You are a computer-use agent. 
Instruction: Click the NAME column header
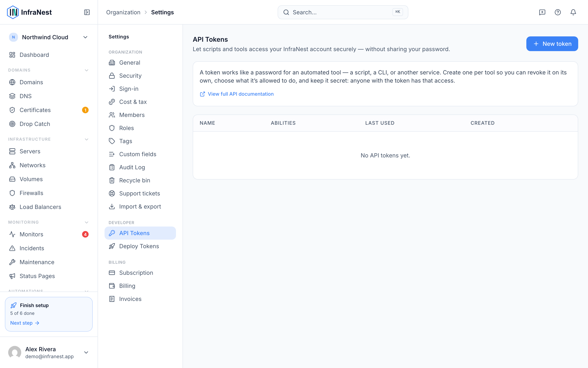click(x=207, y=123)
